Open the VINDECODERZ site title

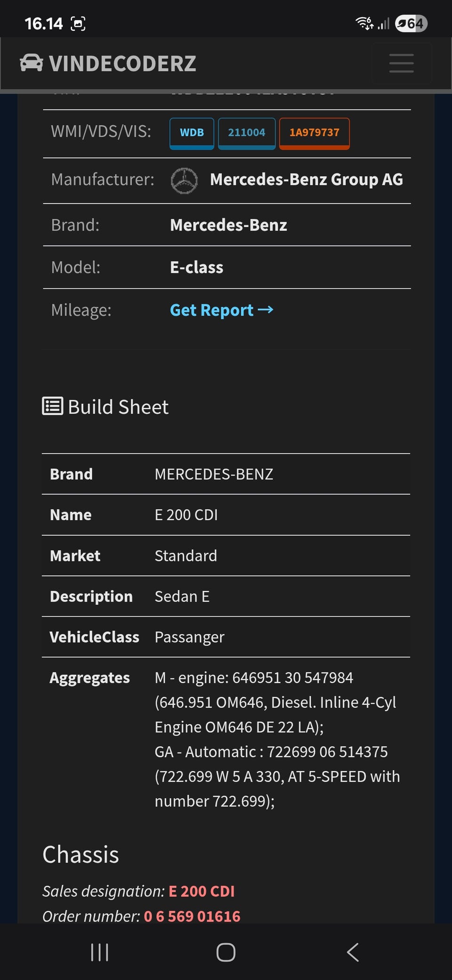point(122,64)
